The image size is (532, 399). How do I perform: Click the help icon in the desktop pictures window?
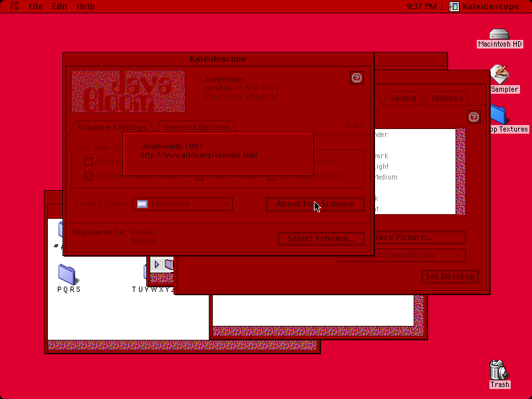click(473, 117)
